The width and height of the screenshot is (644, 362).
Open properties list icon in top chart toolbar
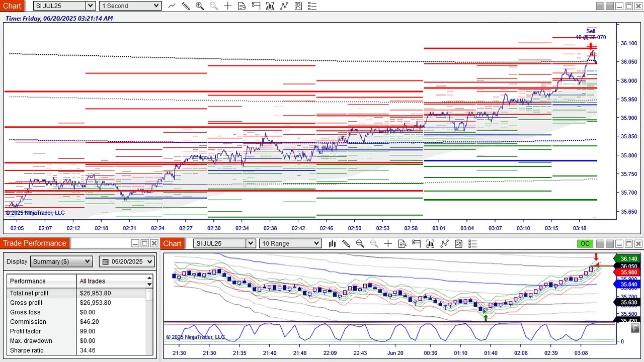click(x=312, y=6)
